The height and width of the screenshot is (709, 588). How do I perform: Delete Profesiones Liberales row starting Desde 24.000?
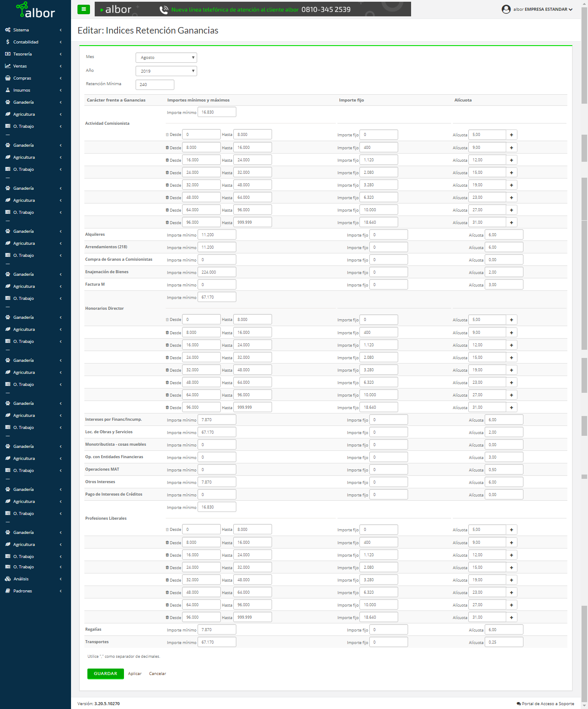point(167,567)
